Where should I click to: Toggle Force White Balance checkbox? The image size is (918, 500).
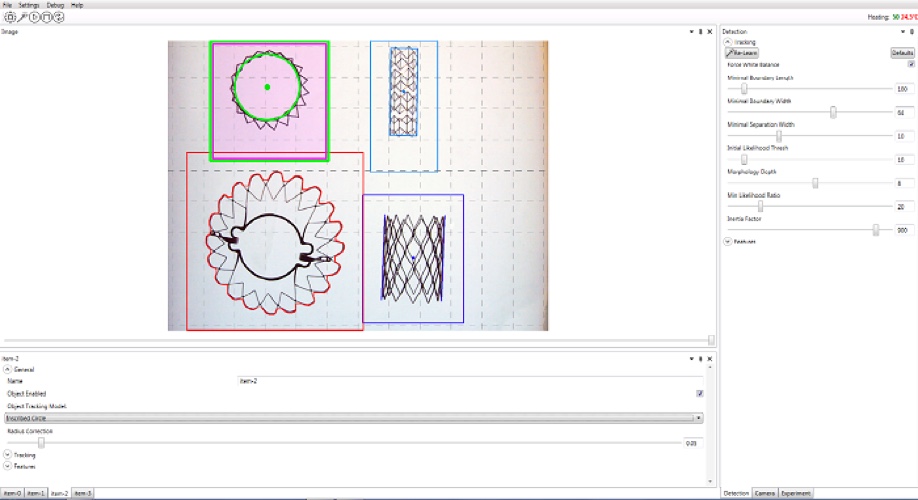(x=910, y=64)
